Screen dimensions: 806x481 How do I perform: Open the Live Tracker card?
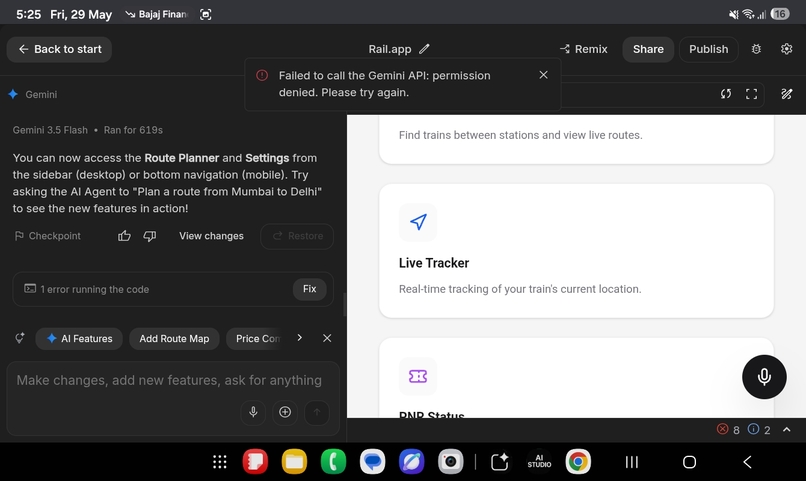[x=576, y=251]
